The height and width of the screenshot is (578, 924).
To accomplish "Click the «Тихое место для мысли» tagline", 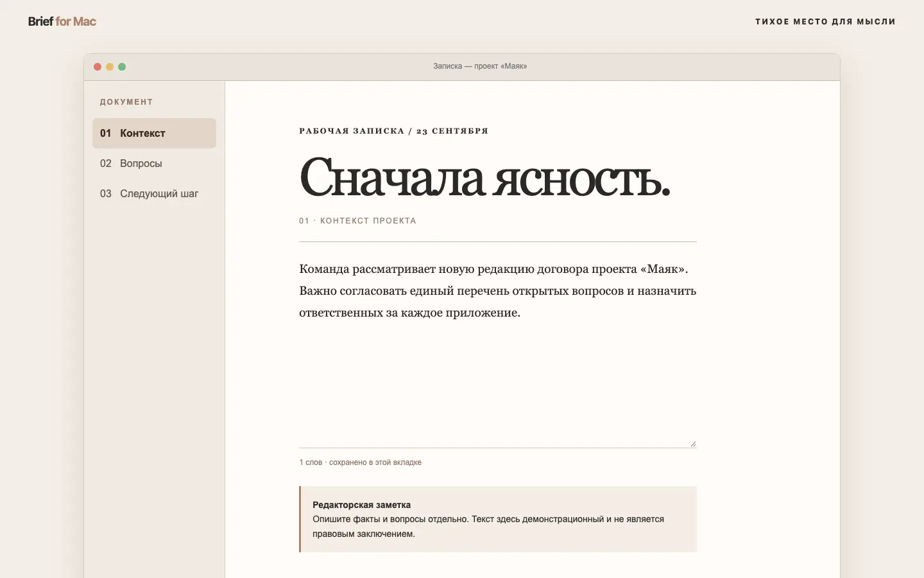I will tap(825, 21).
